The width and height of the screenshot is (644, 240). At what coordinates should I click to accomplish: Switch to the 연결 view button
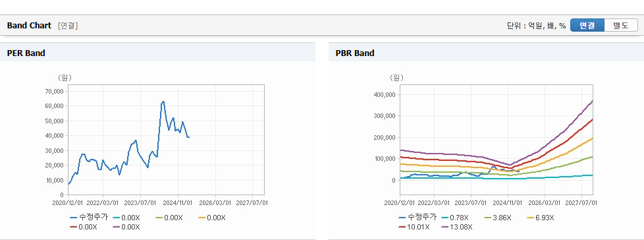click(x=587, y=26)
